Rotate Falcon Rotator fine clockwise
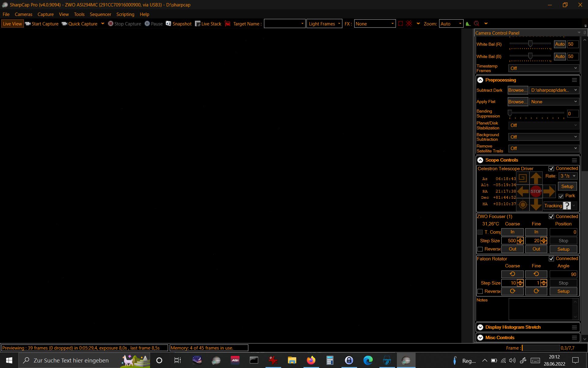588x368 pixels. click(x=536, y=291)
